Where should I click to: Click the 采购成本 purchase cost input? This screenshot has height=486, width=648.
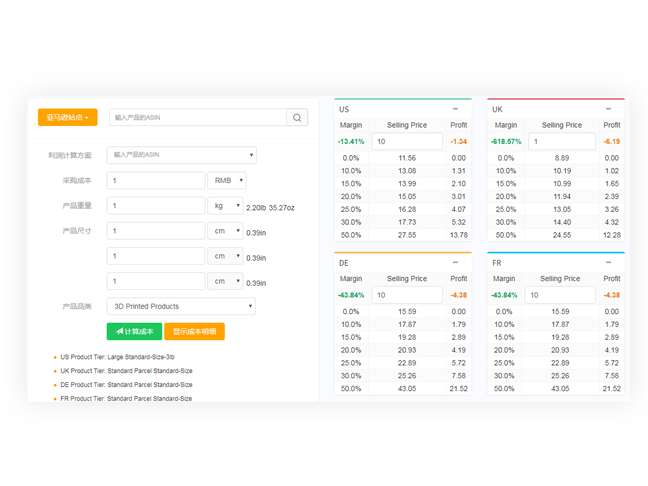pyautogui.click(x=155, y=181)
